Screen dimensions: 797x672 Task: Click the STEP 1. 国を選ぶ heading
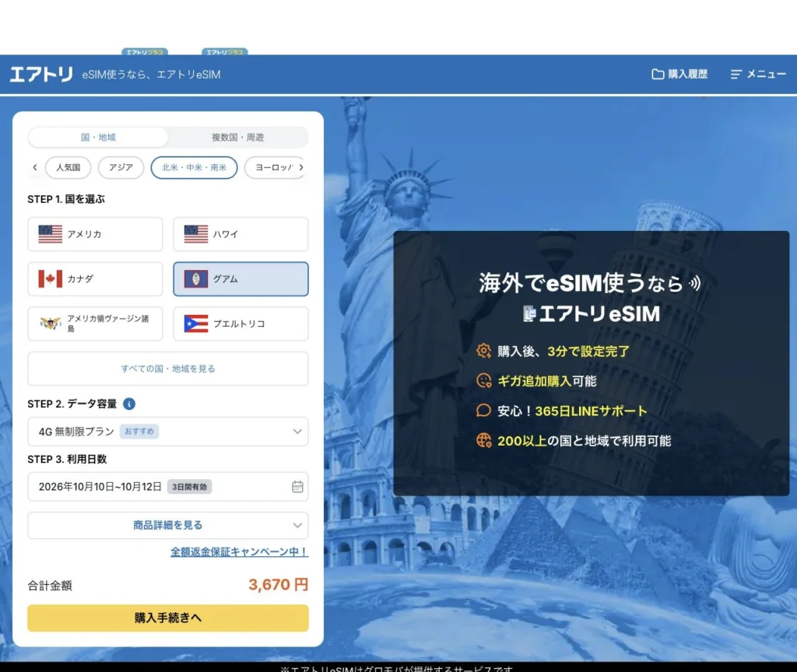(x=66, y=199)
